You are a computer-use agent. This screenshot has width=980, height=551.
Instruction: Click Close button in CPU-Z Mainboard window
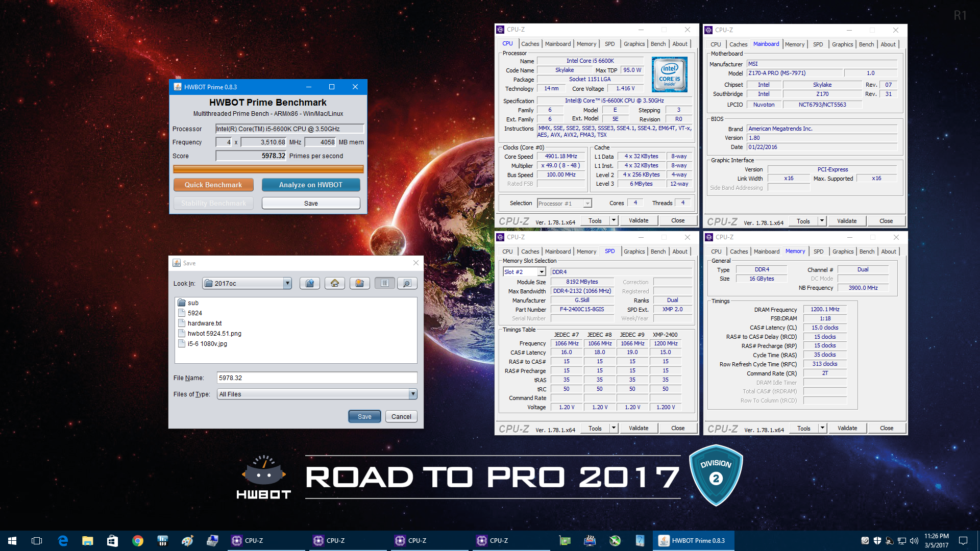[x=886, y=221]
